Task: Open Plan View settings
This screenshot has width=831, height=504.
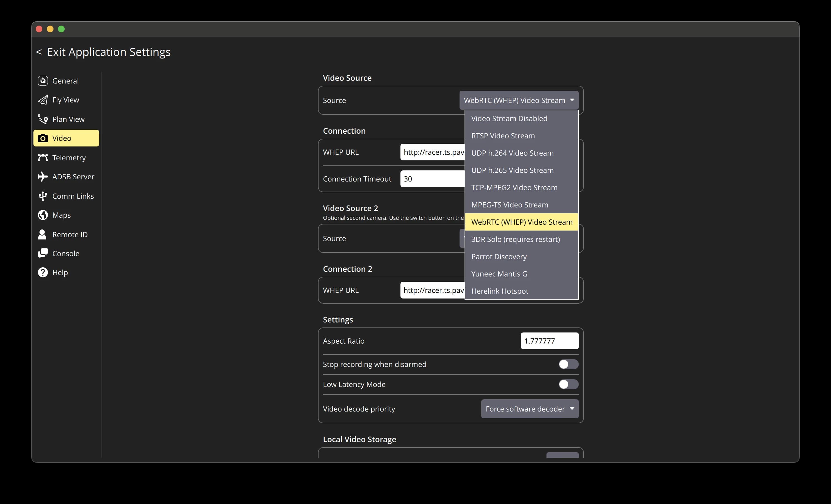Action: click(x=66, y=119)
